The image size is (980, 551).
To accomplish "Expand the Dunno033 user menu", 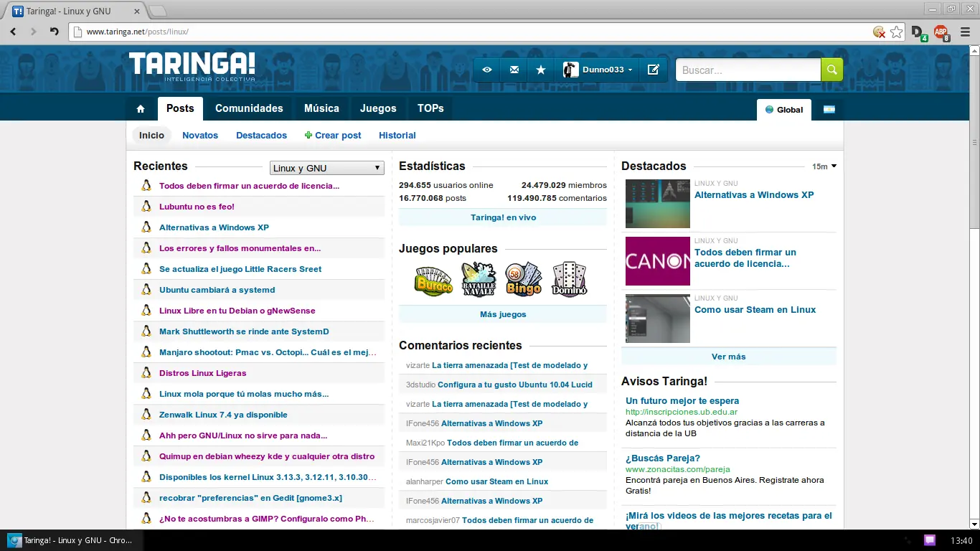I will tap(599, 70).
